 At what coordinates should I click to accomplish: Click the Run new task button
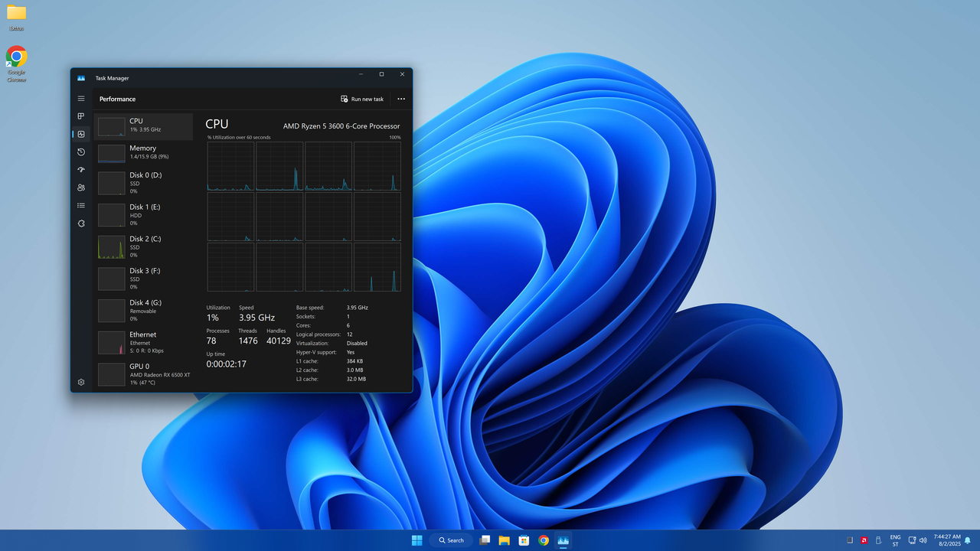click(361, 99)
